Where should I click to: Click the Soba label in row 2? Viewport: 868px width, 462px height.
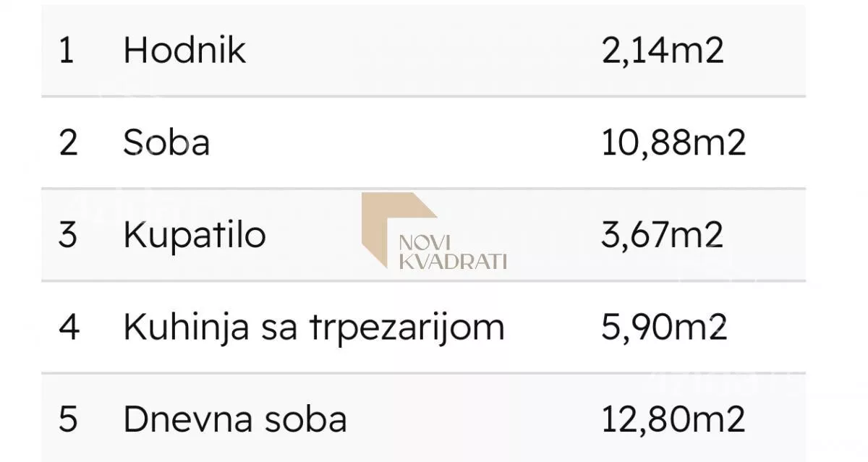tap(166, 142)
